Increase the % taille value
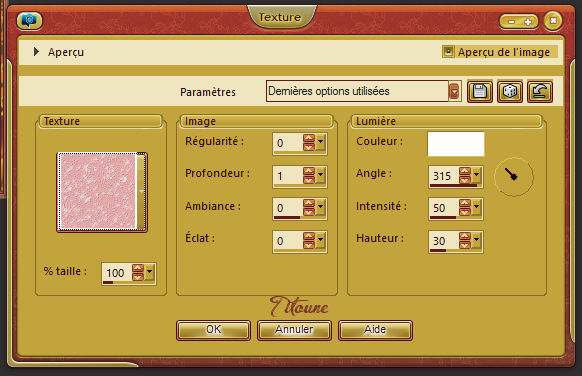Image resolution: width=582 pixels, height=376 pixels. (x=138, y=268)
